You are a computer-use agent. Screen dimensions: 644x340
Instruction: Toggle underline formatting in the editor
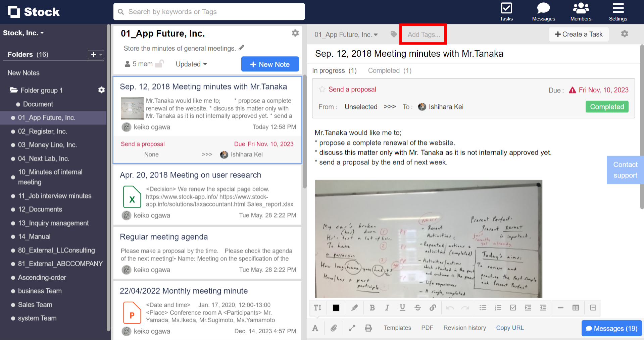pos(402,307)
